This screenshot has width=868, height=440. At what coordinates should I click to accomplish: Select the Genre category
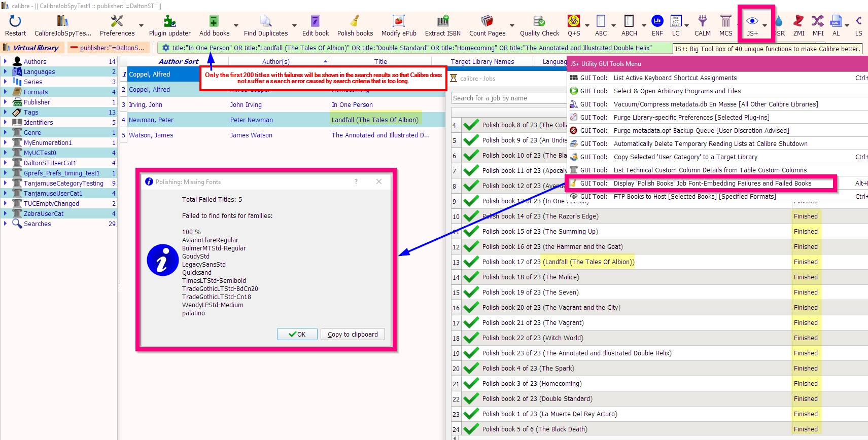point(32,132)
